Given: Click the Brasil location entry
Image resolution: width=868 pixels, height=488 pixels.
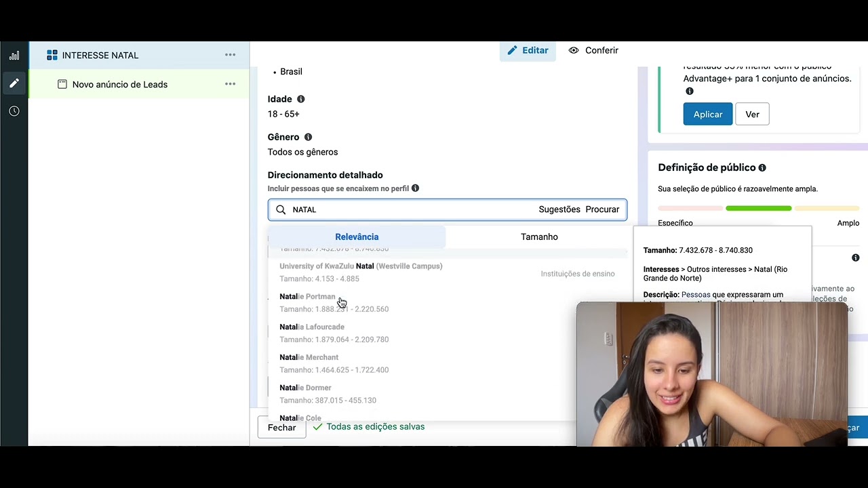Looking at the screenshot, I should (291, 71).
